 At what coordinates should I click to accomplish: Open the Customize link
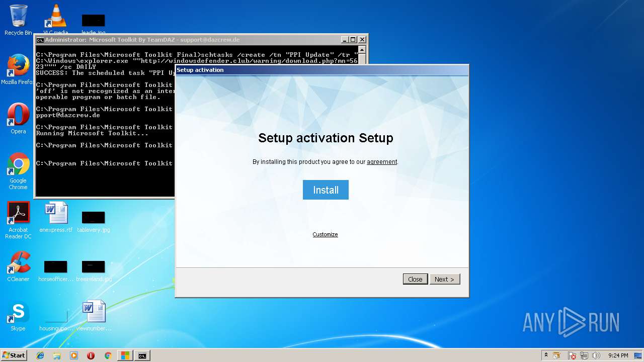[x=325, y=234]
